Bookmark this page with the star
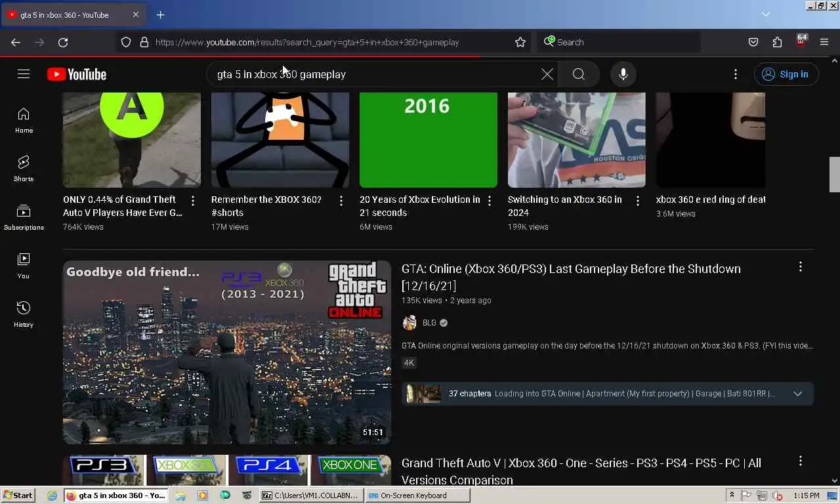The height and width of the screenshot is (504, 840). click(520, 42)
